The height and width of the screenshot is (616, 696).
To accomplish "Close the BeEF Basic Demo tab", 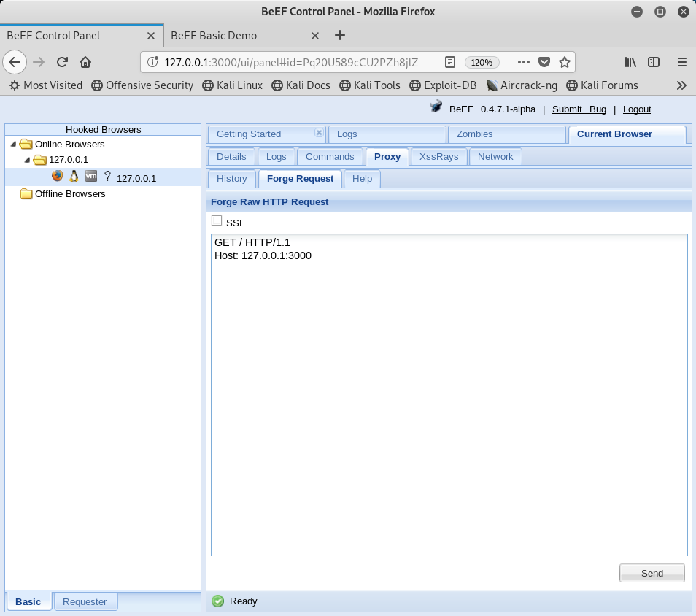I will (x=315, y=36).
